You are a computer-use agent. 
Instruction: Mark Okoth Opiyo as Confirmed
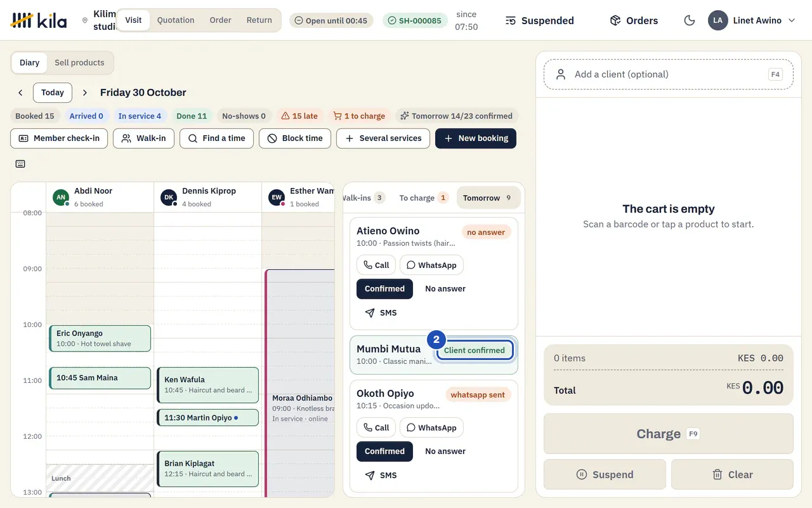[x=384, y=451]
